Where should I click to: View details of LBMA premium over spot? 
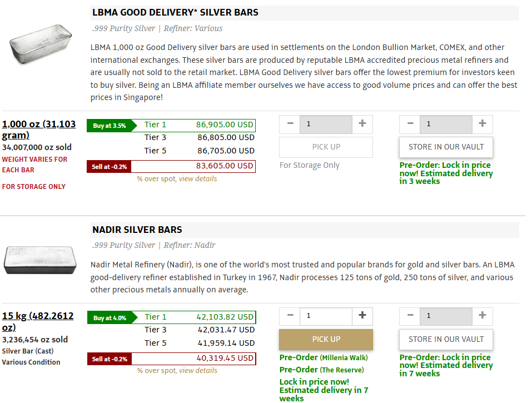coord(198,179)
